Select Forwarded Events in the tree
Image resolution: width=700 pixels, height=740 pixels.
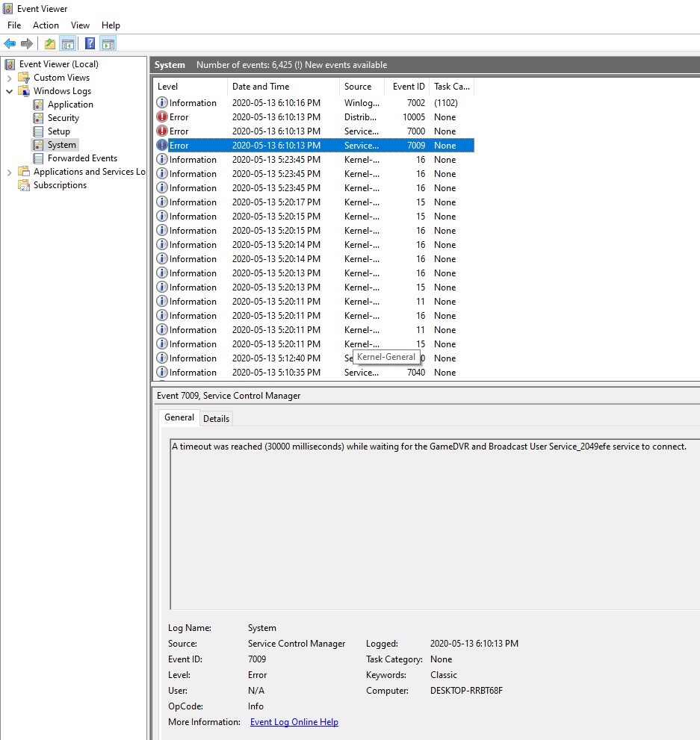(x=82, y=158)
